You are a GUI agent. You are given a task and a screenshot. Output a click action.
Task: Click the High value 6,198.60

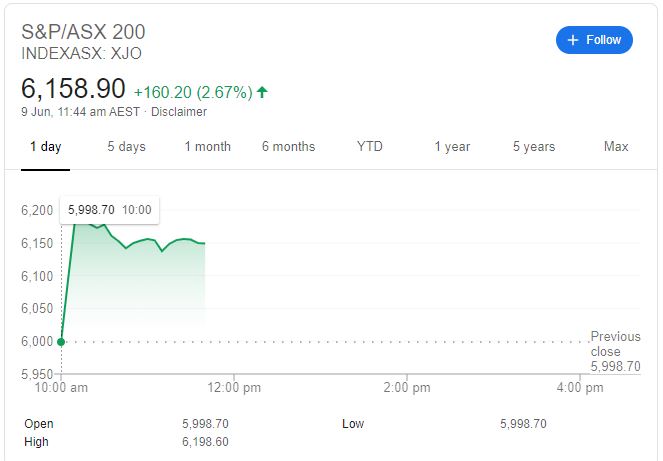(x=205, y=442)
